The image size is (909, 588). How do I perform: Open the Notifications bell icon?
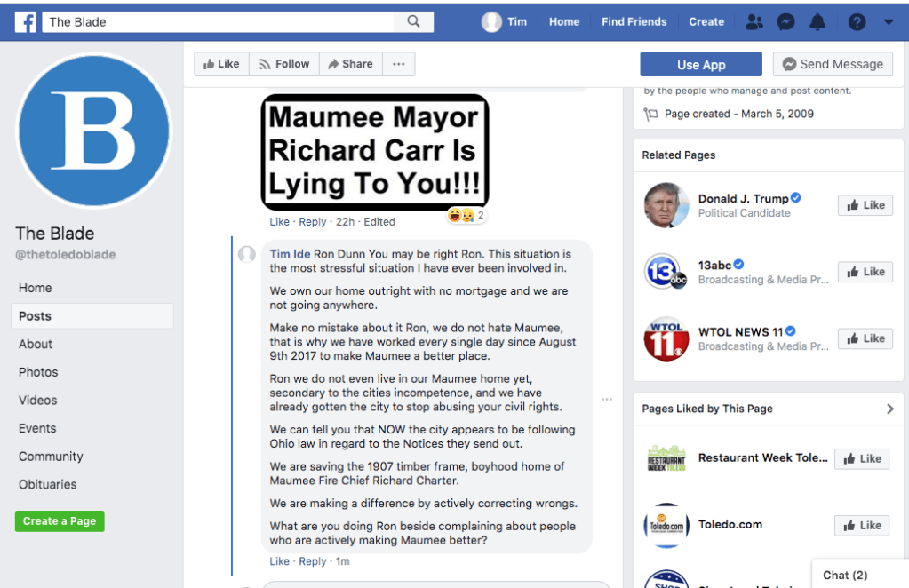pos(817,22)
